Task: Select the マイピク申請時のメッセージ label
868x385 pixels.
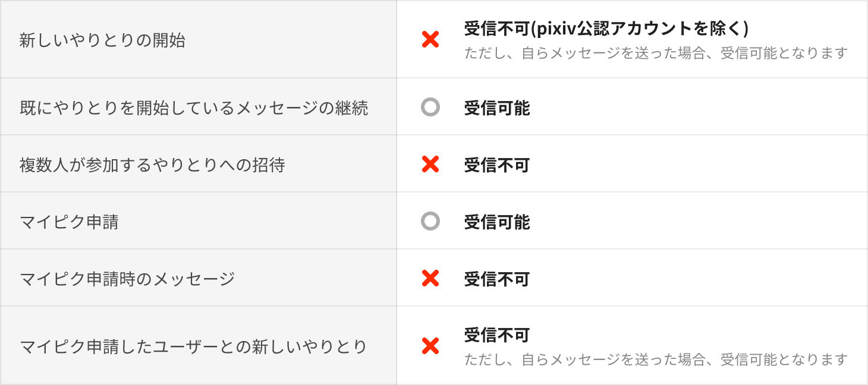Action: 127,279
